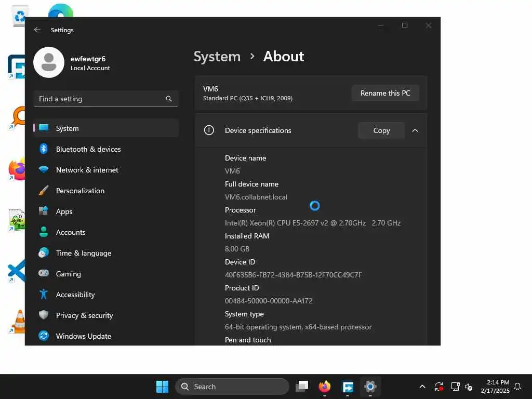Click the back arrow in Settings
The width and height of the screenshot is (532, 399).
coord(37,30)
